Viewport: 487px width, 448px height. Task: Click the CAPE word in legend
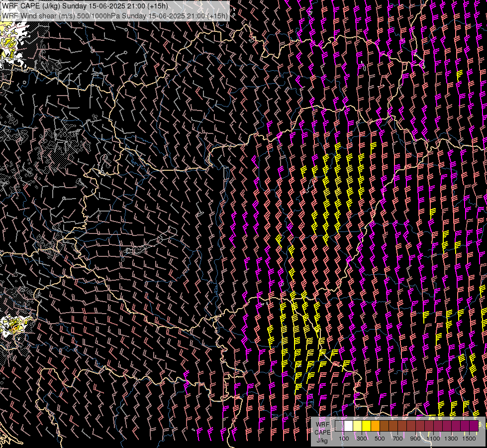coord(322,433)
